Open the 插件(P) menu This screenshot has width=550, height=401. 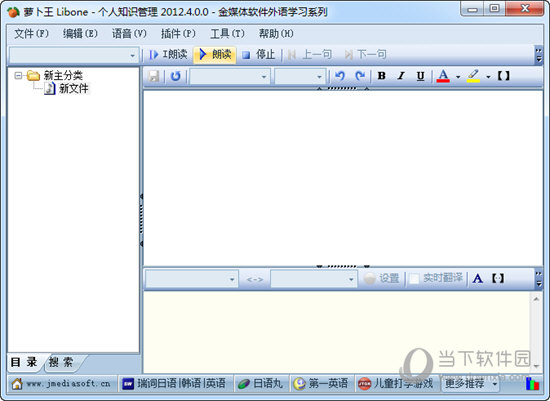pos(178,34)
